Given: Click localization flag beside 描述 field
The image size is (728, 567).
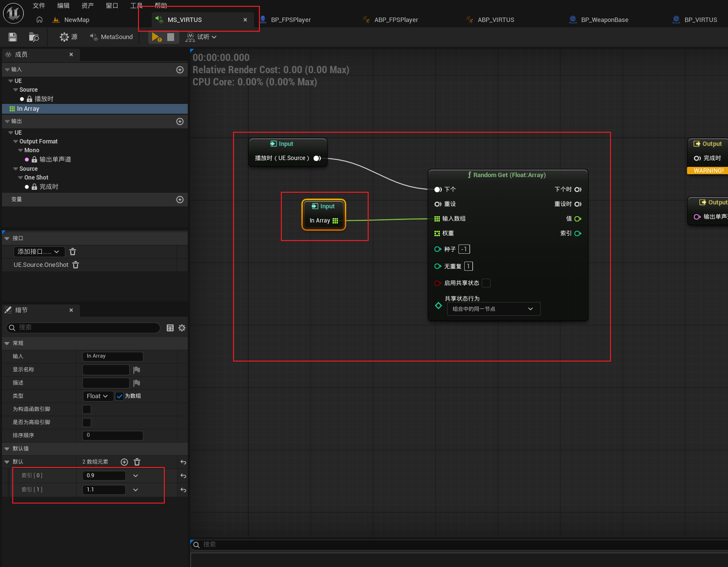Looking at the screenshot, I should 137,383.
